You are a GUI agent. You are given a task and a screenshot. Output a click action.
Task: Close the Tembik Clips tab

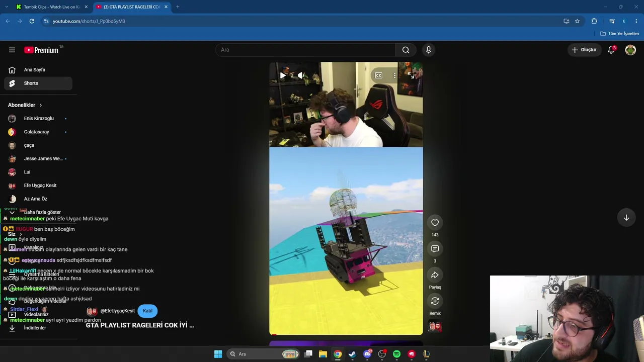tap(86, 7)
